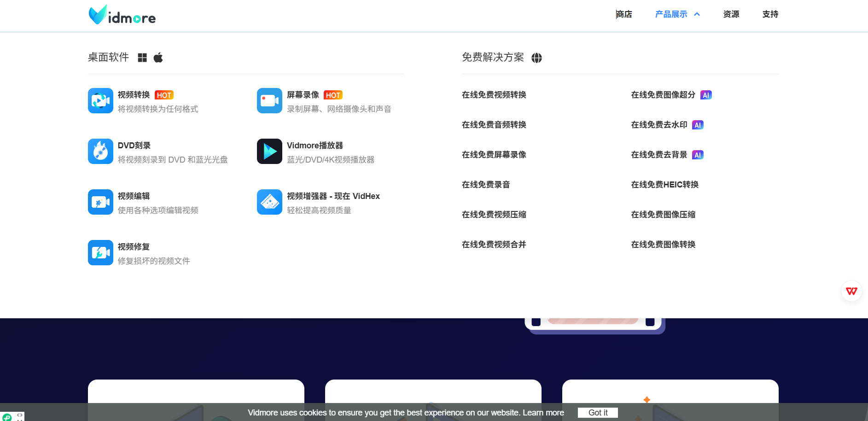Image resolution: width=868 pixels, height=421 pixels.
Task: Click description 将视频刻录到 DVD 和蓝光光盘
Action: [x=173, y=160]
